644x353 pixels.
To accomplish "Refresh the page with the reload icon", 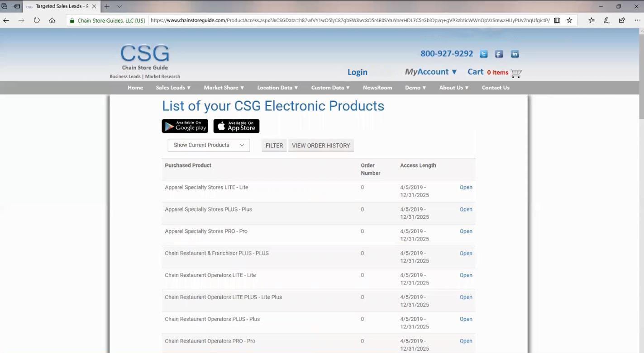I will (x=37, y=20).
